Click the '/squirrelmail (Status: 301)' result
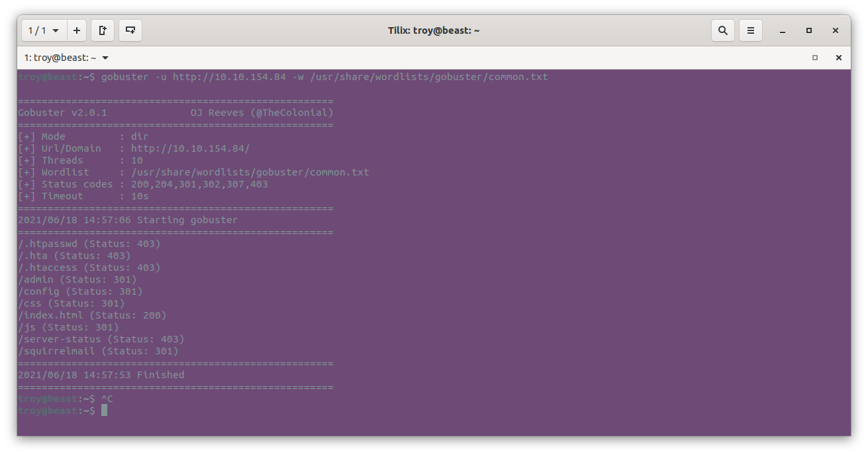This screenshot has height=455, width=868. point(98,351)
